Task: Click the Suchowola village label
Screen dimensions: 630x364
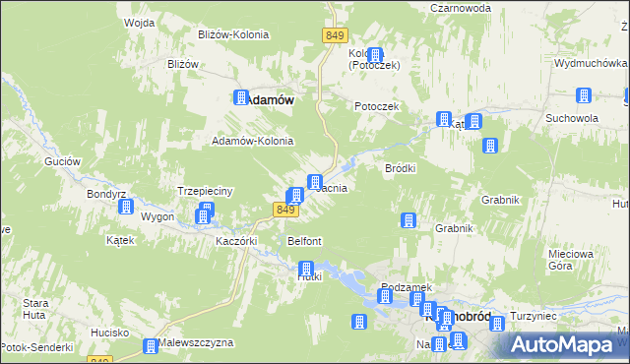Action: [x=572, y=118]
